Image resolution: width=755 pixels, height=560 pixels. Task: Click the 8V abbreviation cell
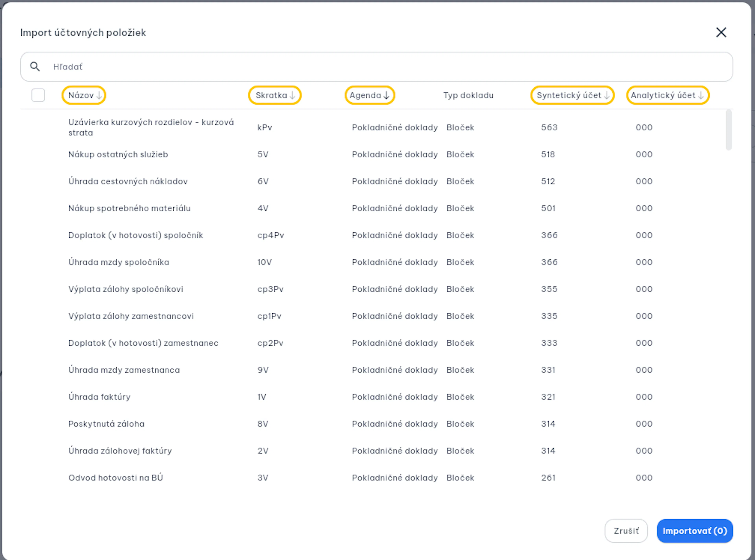click(x=263, y=424)
